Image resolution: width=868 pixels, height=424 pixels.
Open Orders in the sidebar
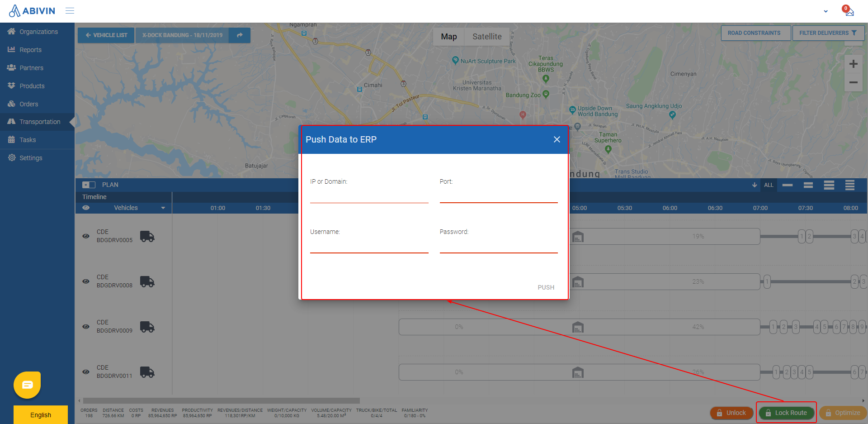(37, 104)
